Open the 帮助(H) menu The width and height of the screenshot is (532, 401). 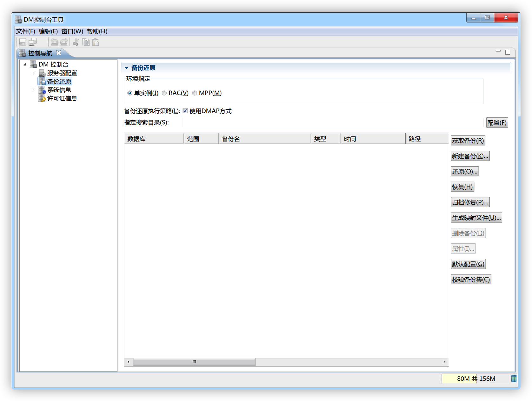click(x=97, y=31)
